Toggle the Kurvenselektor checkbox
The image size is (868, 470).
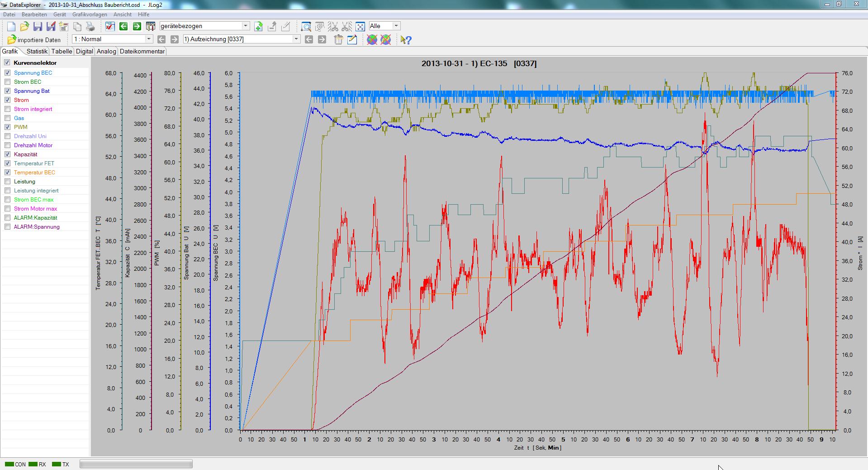click(7, 62)
